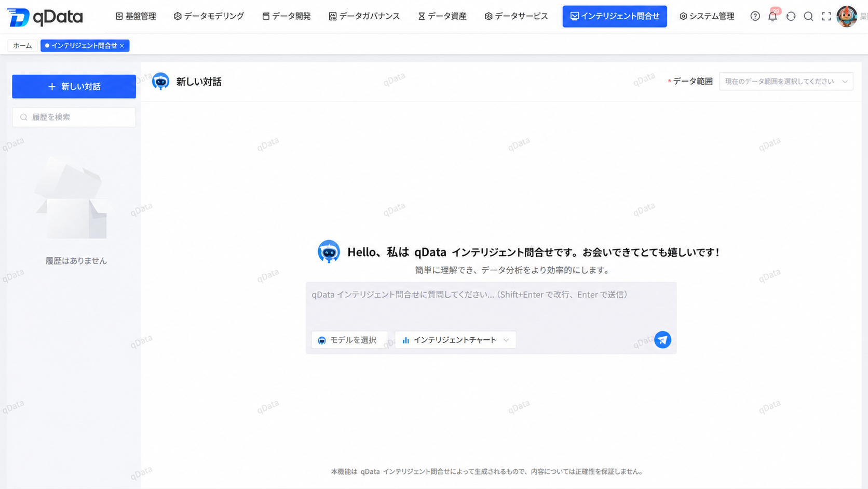Expand the データ範囲 selection dropdown

tap(786, 82)
